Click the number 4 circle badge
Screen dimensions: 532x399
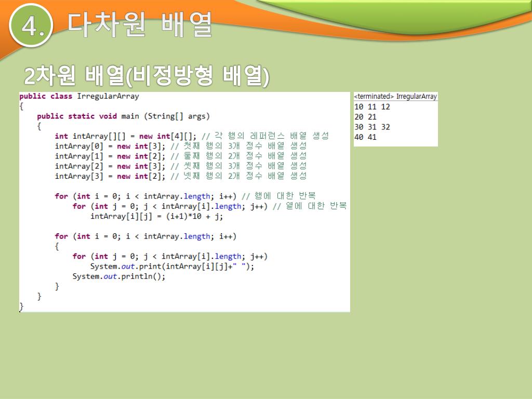coord(31,25)
